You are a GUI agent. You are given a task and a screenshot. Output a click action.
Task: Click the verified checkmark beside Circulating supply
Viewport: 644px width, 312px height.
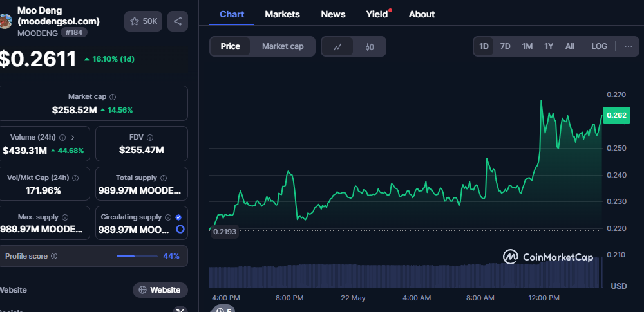pos(178,217)
